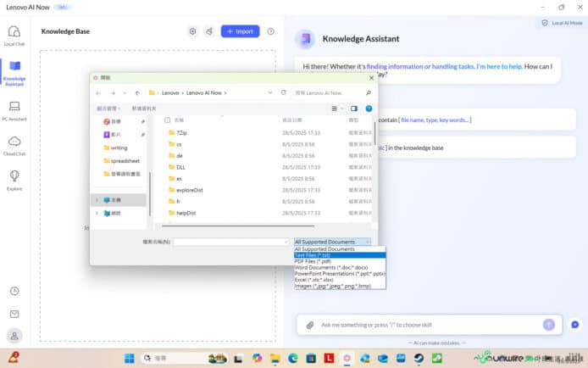Viewport: 588px width, 368px height.
Task: Choose Text Files (*.txt) filter option
Action: (340, 255)
